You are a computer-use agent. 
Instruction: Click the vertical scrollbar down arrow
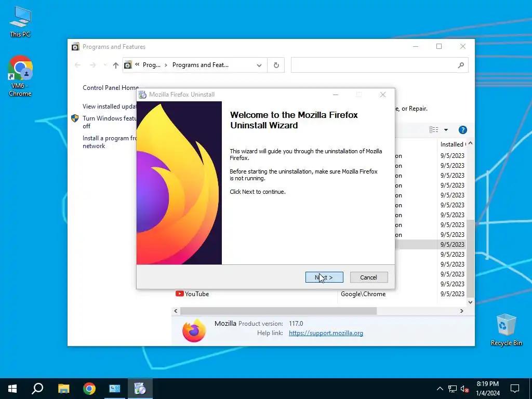tap(470, 302)
